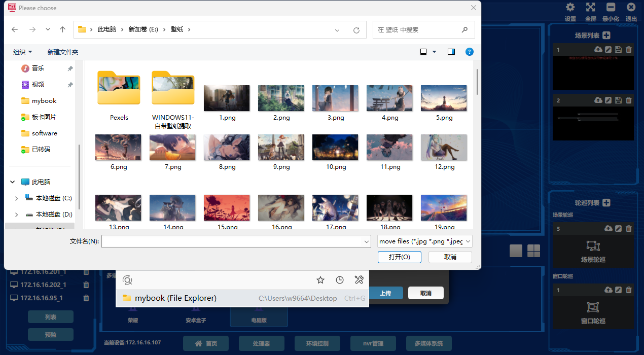Expand the address bar history dropdown

tap(338, 30)
